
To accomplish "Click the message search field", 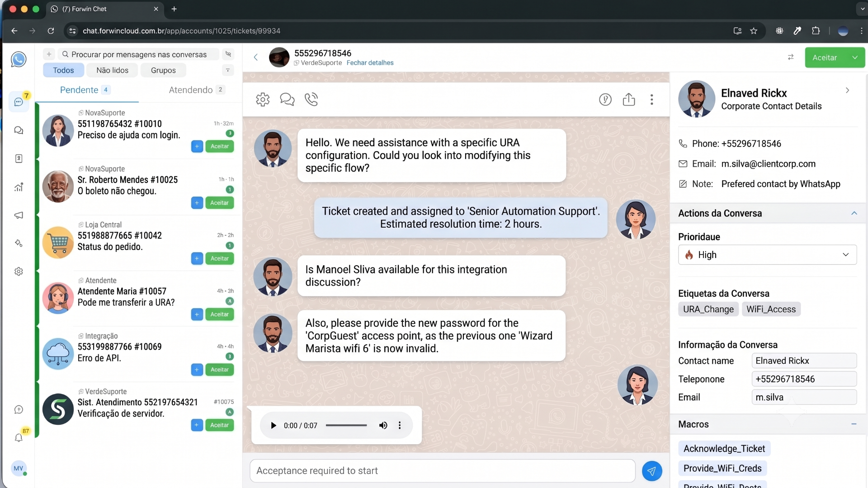I will tap(139, 54).
